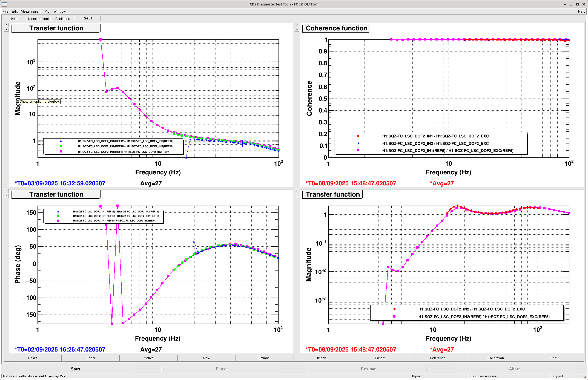Open the Plot menu
Screen dimensions: 588x380
coord(47,11)
